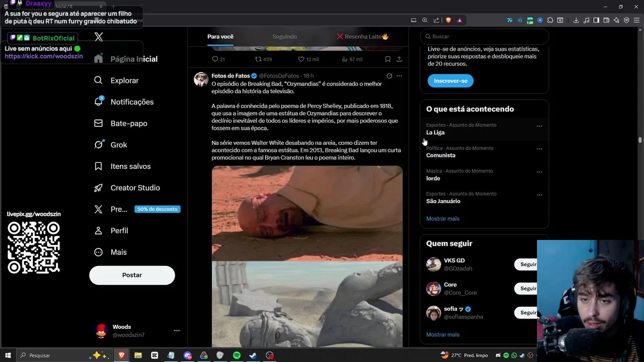Share the upper post
Viewport: 644px width, 362px height.
coord(399,59)
